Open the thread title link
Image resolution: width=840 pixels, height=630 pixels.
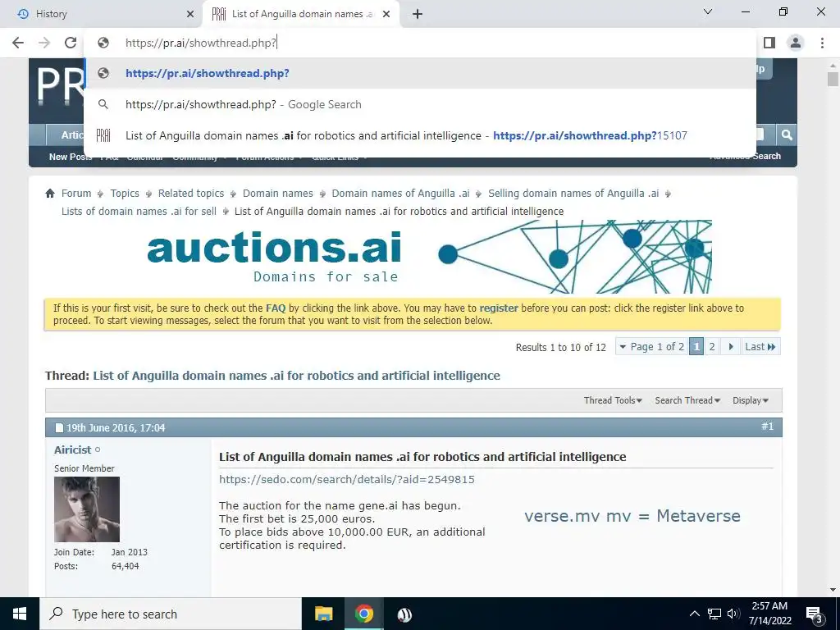point(296,376)
